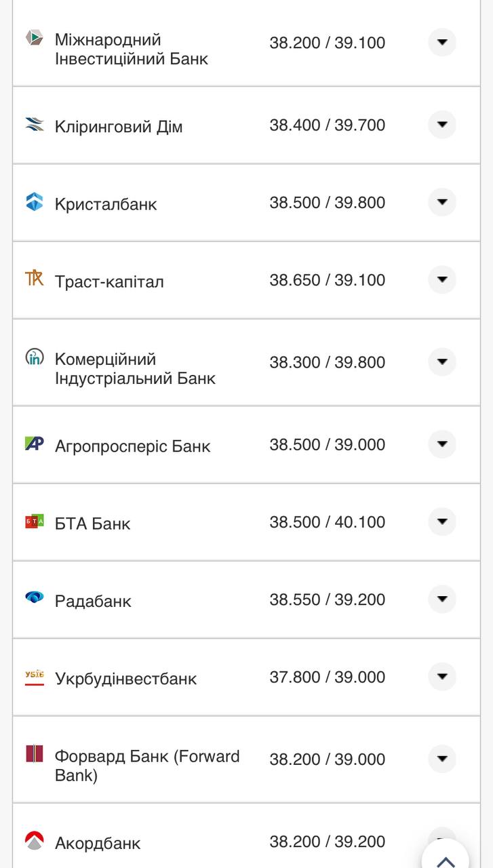
Task: Click the Радабанк logo icon
Action: tap(35, 597)
